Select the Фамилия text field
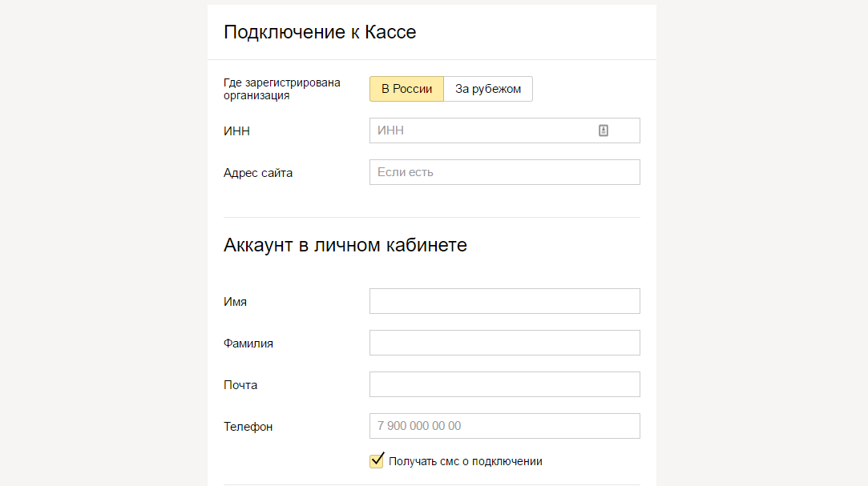The width and height of the screenshot is (868, 486). coord(504,343)
